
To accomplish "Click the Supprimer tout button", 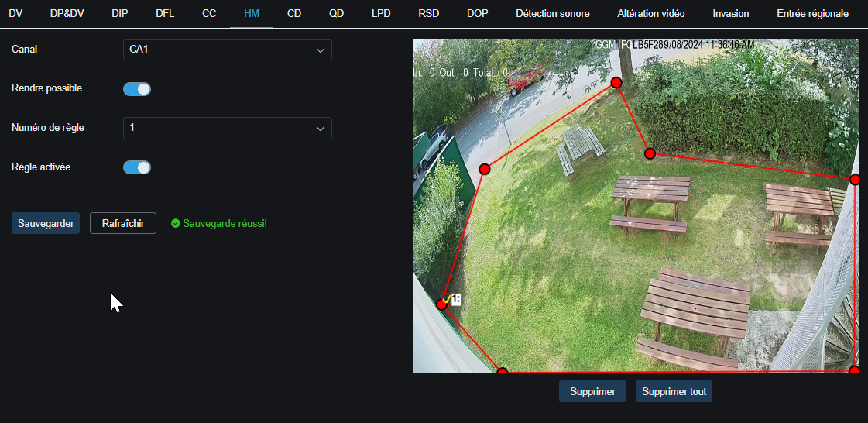I will pos(674,391).
